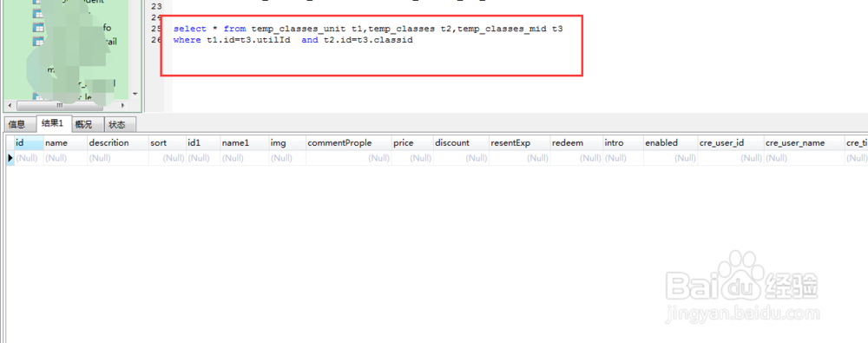
Task: Click the 'select * from temp_classes_unit' SQL line
Action: pos(368,29)
